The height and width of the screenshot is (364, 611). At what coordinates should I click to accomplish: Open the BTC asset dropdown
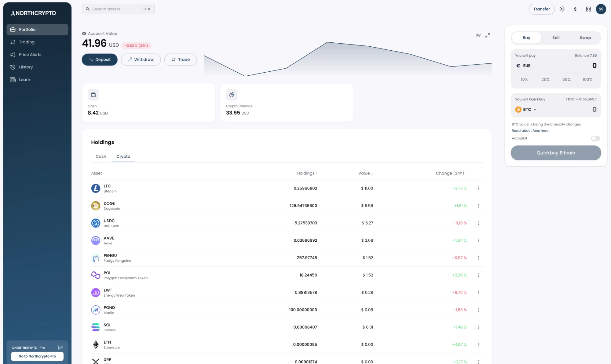(526, 110)
